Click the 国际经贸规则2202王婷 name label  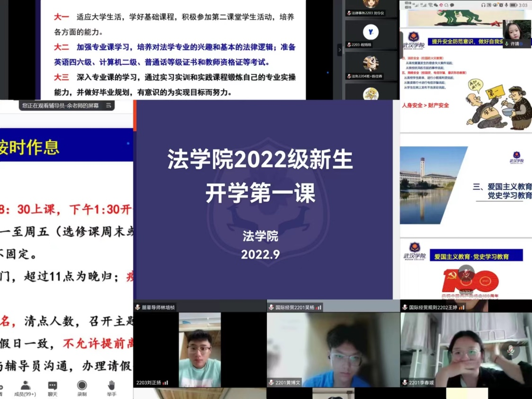click(x=433, y=307)
